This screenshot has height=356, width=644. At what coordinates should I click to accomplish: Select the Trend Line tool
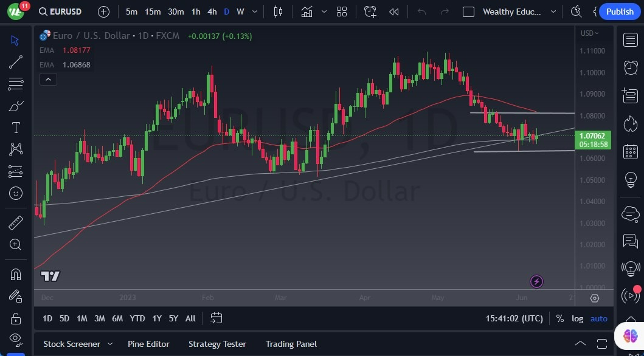pyautogui.click(x=15, y=62)
